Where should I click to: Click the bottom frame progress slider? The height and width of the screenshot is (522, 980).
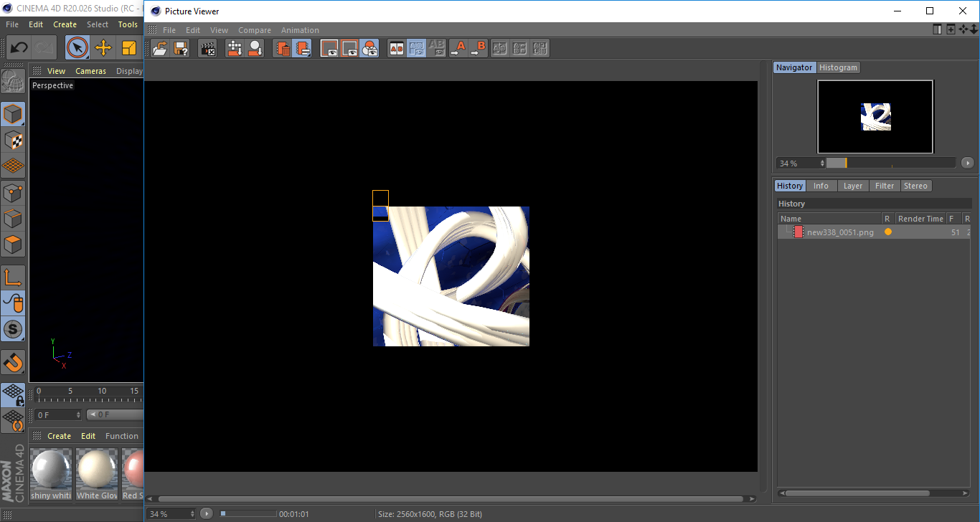click(248, 513)
